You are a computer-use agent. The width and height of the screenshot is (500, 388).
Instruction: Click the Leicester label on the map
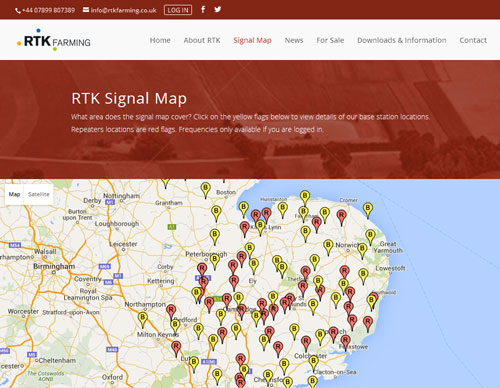pos(123,244)
